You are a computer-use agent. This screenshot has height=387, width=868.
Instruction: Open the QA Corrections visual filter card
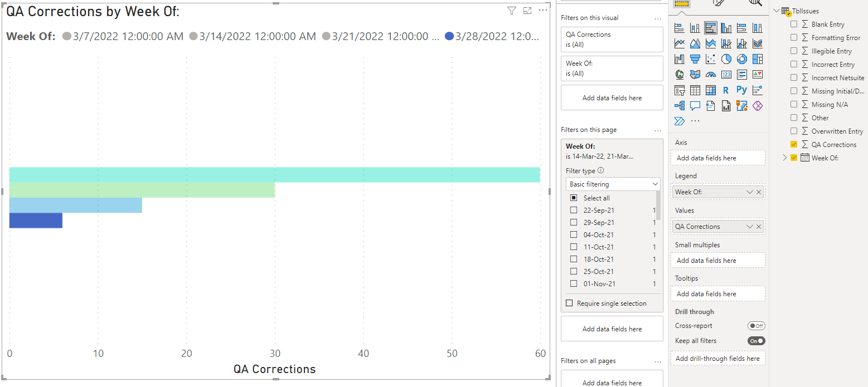point(612,40)
